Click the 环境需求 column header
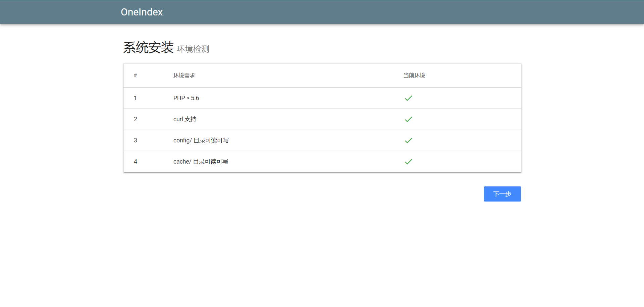The width and height of the screenshot is (644, 307). tap(184, 76)
